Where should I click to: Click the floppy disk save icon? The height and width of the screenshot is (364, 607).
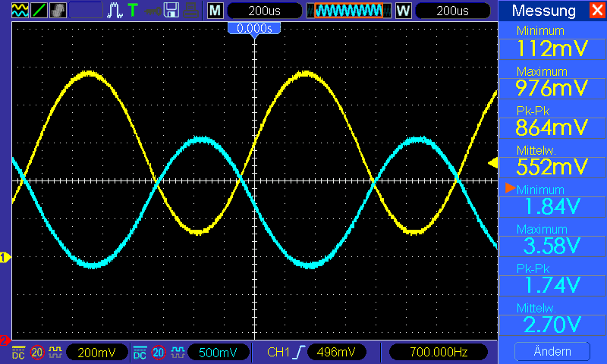(x=172, y=11)
